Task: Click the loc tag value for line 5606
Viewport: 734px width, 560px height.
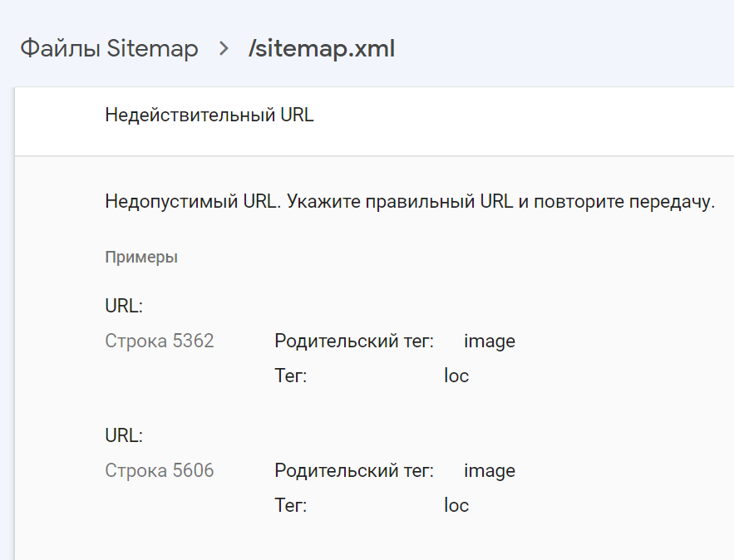Action: click(x=456, y=505)
